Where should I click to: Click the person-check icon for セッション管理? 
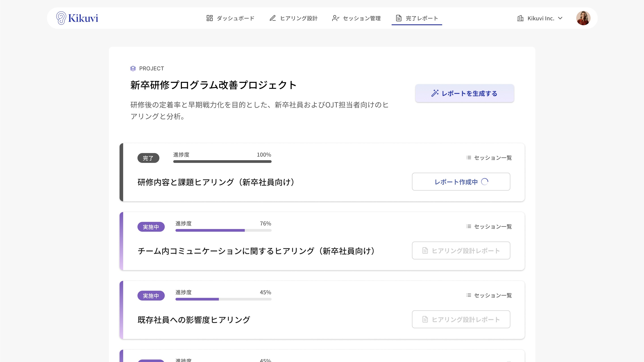coord(336,18)
